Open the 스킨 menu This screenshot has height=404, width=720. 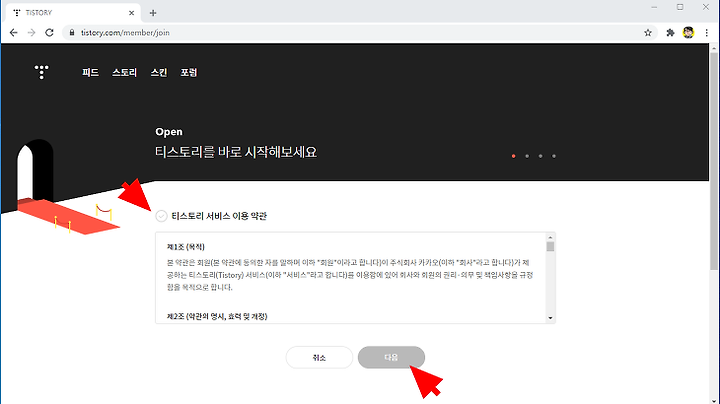point(159,73)
